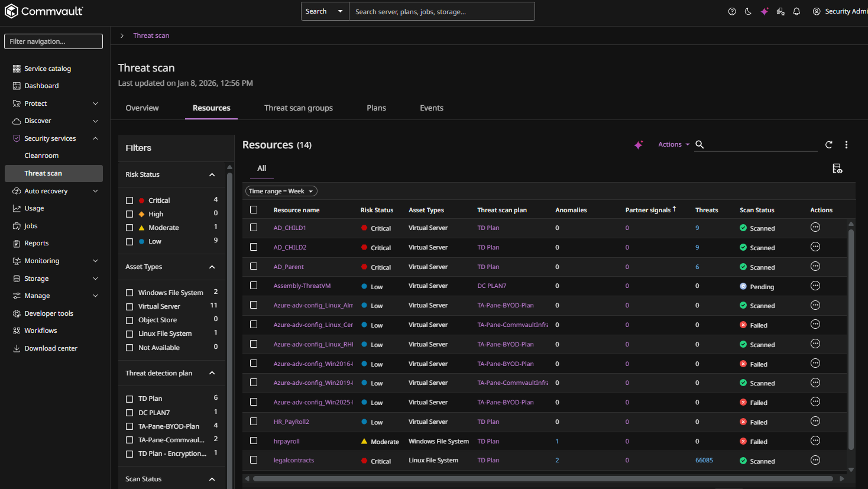The image size is (868, 489).
Task: Check the Critical risk status filter
Action: [128, 200]
